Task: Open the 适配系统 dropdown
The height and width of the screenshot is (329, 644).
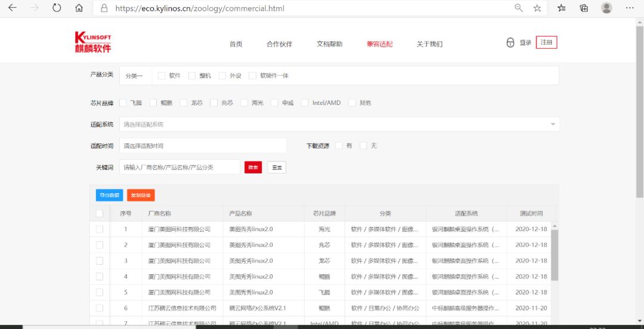Action: 339,124
